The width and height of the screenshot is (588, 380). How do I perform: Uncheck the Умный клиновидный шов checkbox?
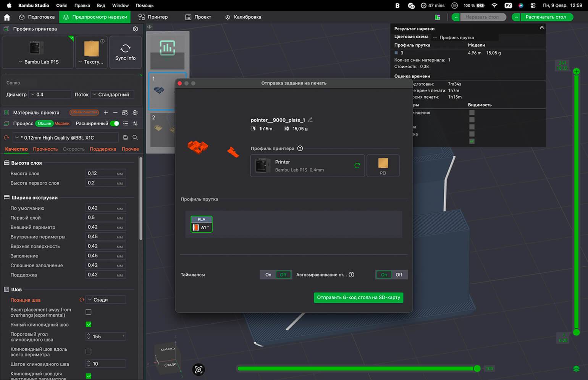click(x=89, y=324)
